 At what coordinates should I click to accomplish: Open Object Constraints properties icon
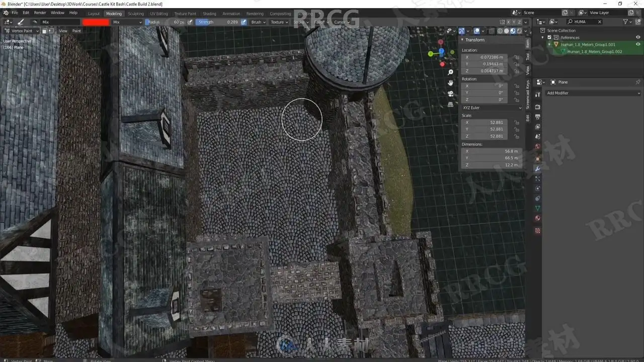point(537,199)
